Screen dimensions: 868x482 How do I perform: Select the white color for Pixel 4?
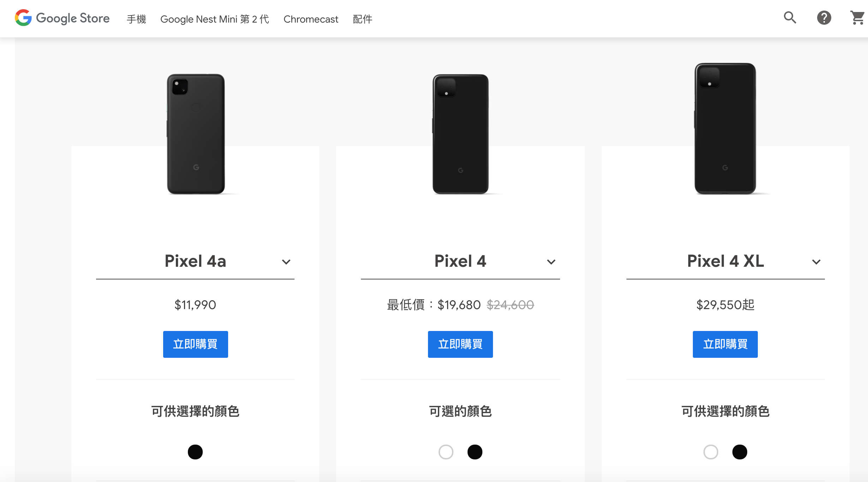pyautogui.click(x=446, y=452)
